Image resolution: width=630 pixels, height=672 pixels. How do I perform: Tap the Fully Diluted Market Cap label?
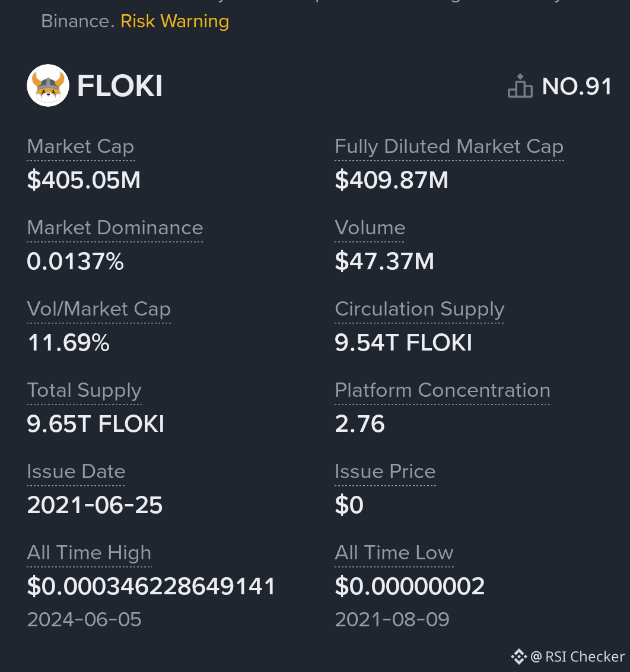click(448, 146)
